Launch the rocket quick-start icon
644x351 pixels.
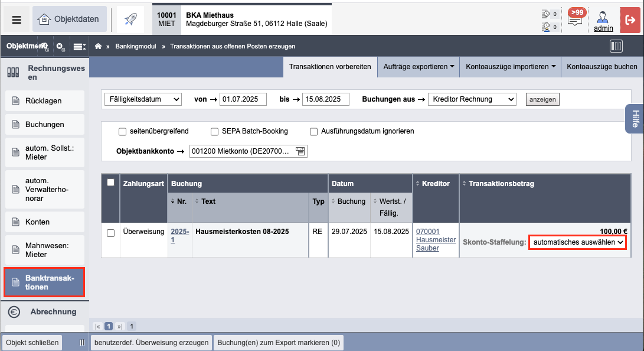pyautogui.click(x=130, y=19)
